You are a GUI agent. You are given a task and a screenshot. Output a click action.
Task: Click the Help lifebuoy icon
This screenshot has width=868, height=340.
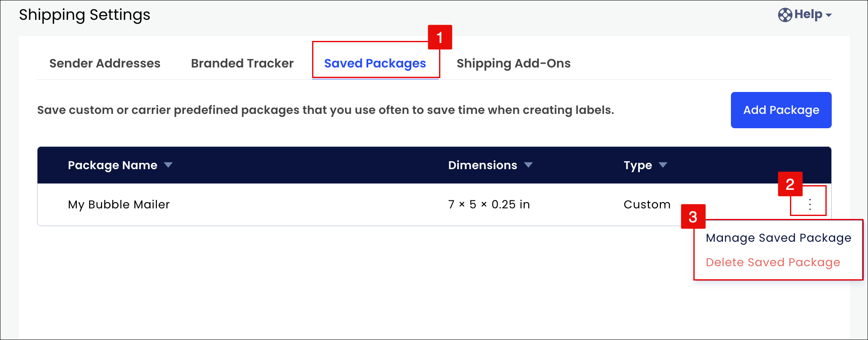tap(785, 15)
